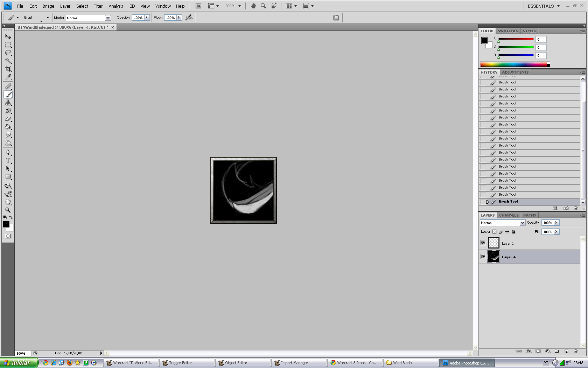Image resolution: width=588 pixels, height=368 pixels.
Task: Open layer Opacity slider arrow
Action: click(556, 223)
